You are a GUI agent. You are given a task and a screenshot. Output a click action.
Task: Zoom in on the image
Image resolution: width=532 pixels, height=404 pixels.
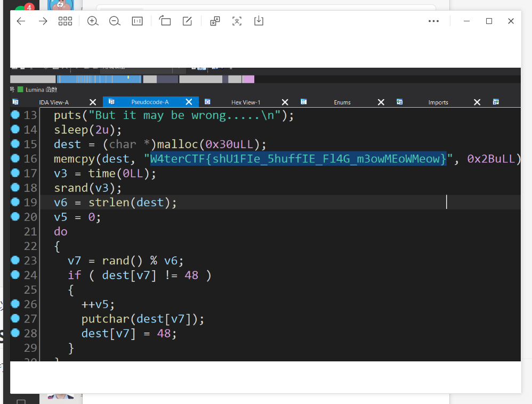[x=93, y=21]
